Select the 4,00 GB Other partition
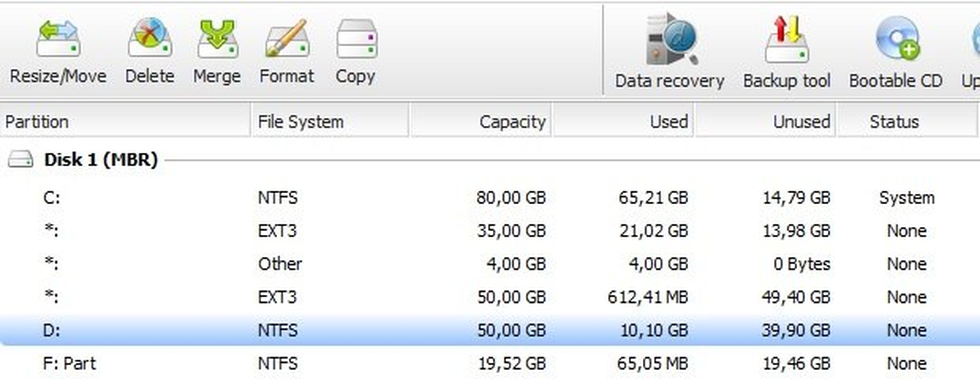980x379 pixels. [490, 264]
